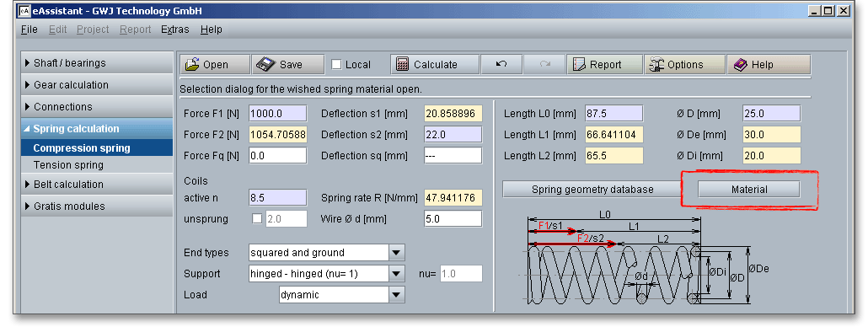Run the Calculate button with the calculator icon
Image resolution: width=868 pixels, height=327 pixels.
(435, 65)
